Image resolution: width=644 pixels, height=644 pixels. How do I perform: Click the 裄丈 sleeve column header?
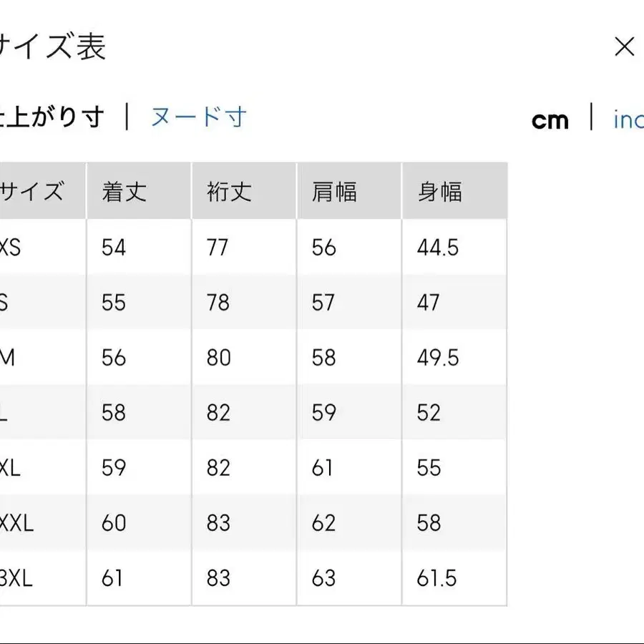pos(229,190)
